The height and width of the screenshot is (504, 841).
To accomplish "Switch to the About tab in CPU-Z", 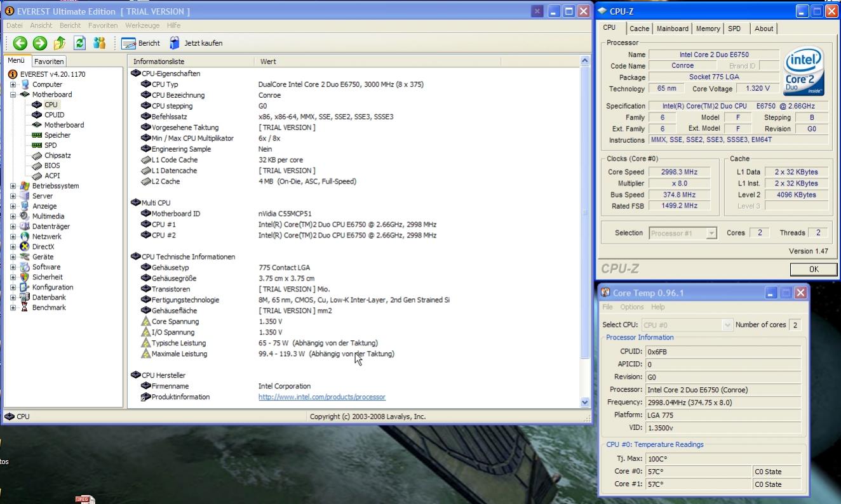I will [x=764, y=29].
